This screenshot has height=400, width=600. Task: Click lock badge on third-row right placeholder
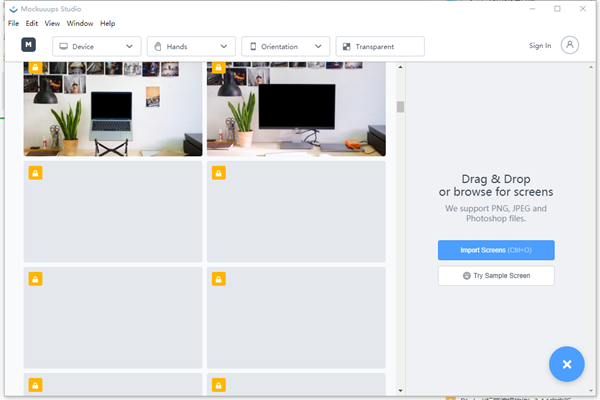pos(218,279)
